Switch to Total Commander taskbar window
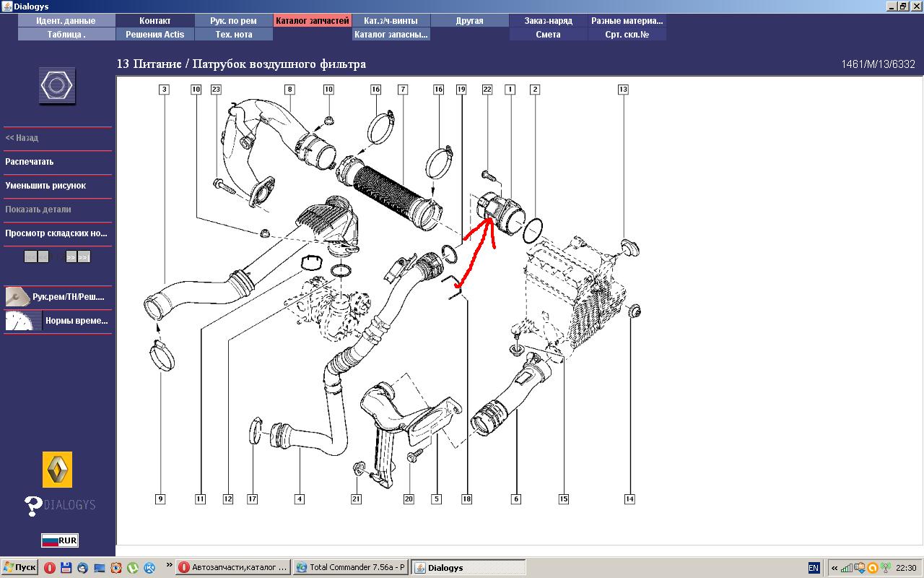 [x=351, y=568]
